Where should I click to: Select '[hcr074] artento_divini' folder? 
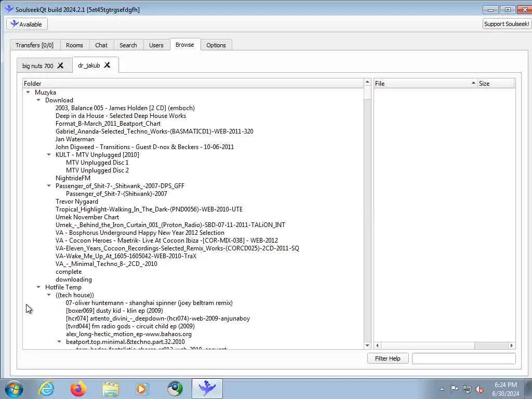(158, 318)
